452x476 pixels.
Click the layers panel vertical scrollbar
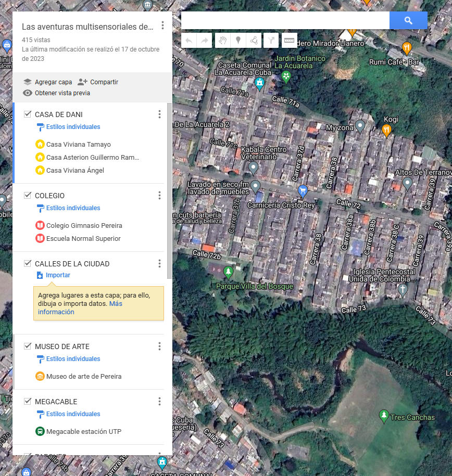click(169, 190)
